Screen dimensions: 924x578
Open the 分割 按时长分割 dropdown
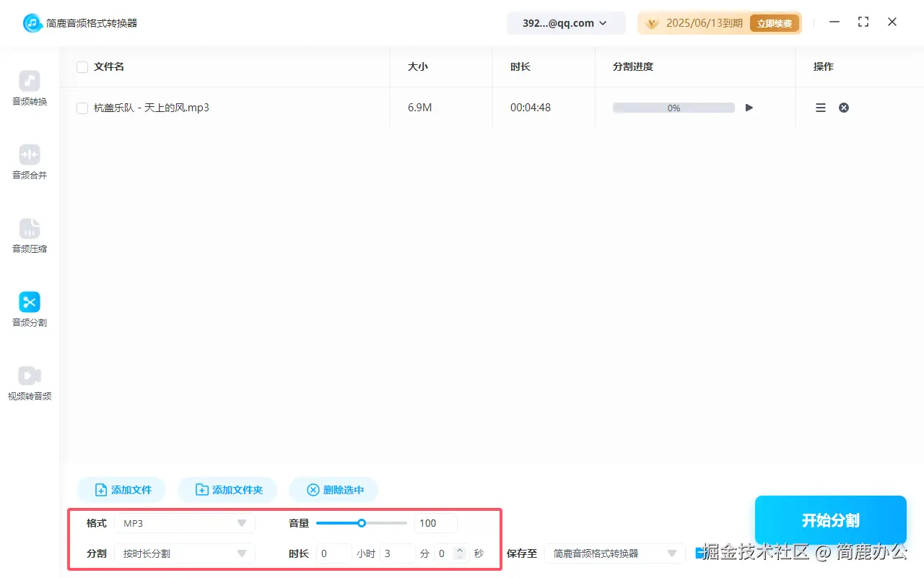pos(185,554)
